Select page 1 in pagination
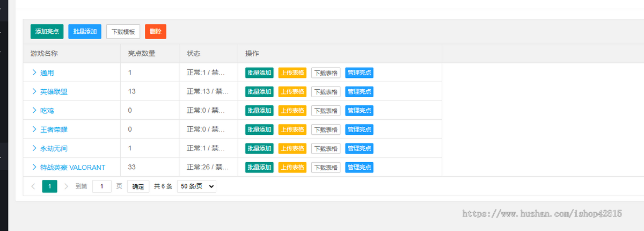The image size is (644, 231). [x=49, y=186]
